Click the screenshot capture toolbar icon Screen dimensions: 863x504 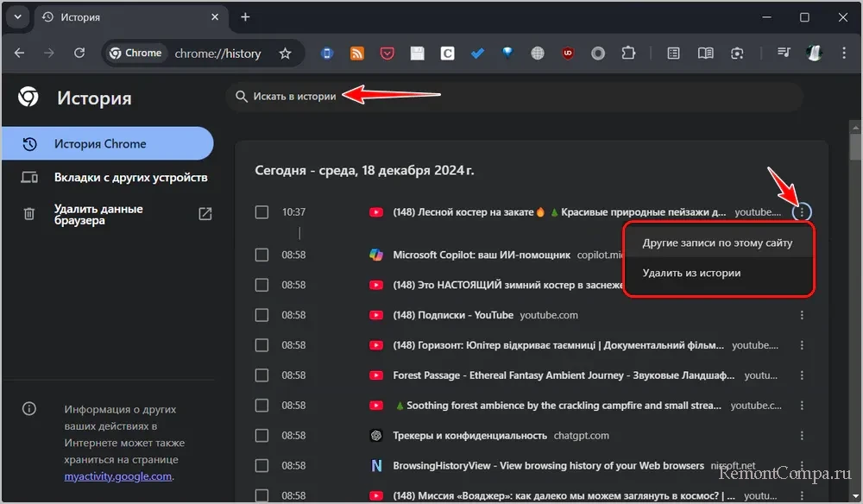(737, 54)
